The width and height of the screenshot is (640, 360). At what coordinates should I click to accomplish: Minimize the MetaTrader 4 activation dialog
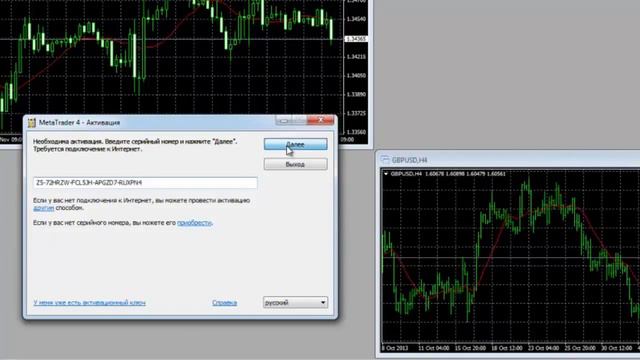coord(284,120)
